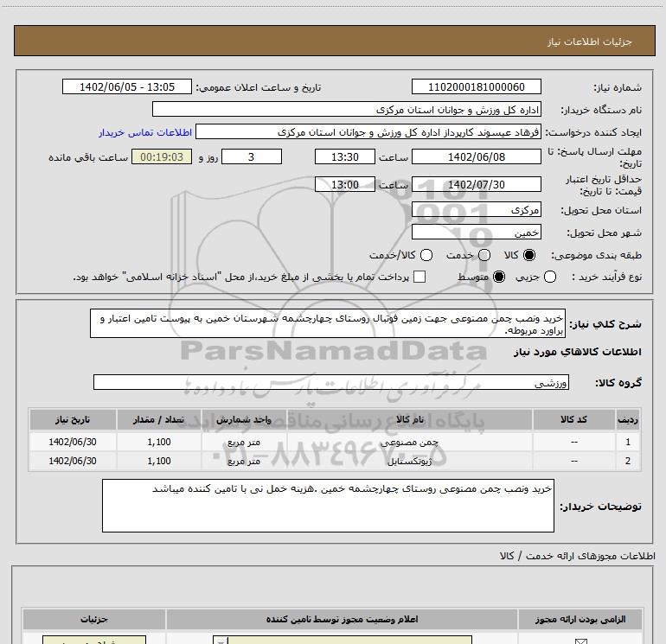Click quantity 1,100 in the چمن مصنوعی row
Viewport: 666px width, 644px height.
[159, 442]
